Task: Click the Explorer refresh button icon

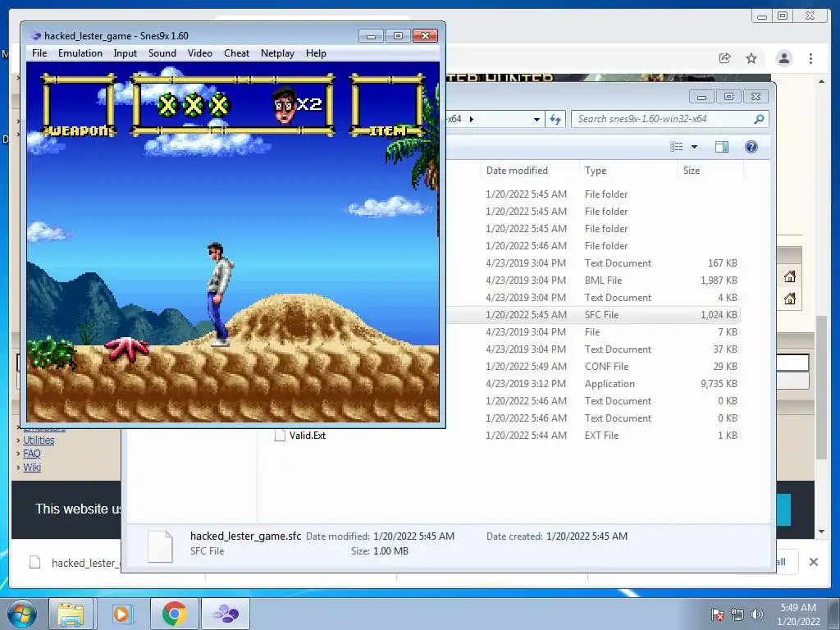Action: point(555,119)
